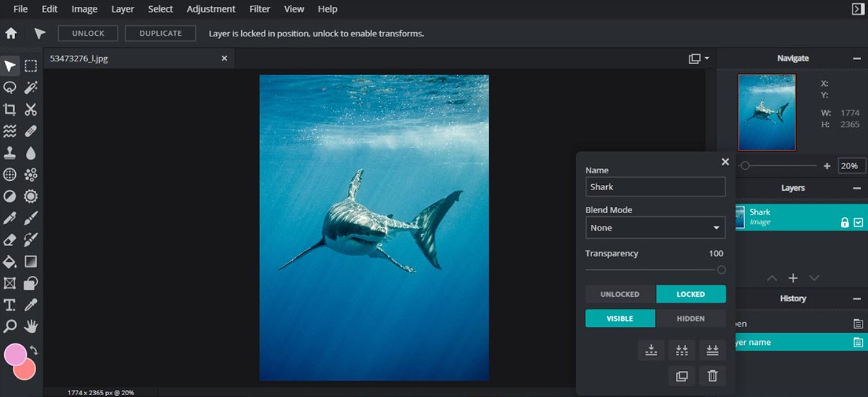868x397 pixels.
Task: Collapse the Navigate panel
Action: coord(856,58)
